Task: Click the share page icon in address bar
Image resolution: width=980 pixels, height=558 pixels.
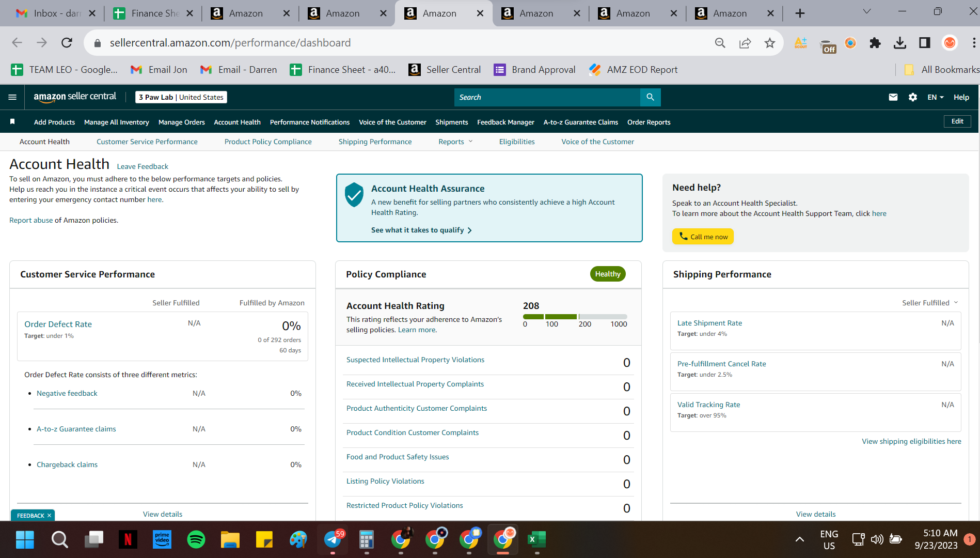Action: 745,43
